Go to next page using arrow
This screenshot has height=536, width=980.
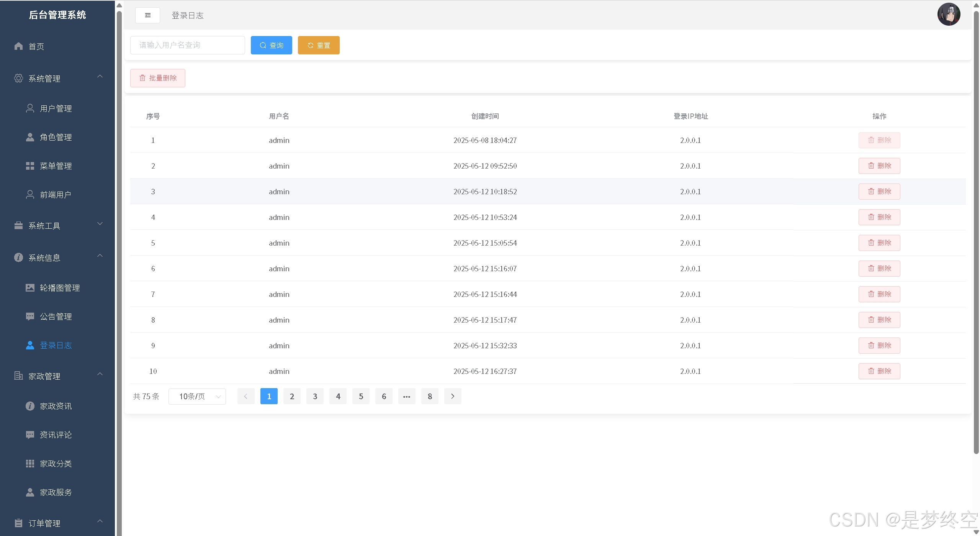453,396
